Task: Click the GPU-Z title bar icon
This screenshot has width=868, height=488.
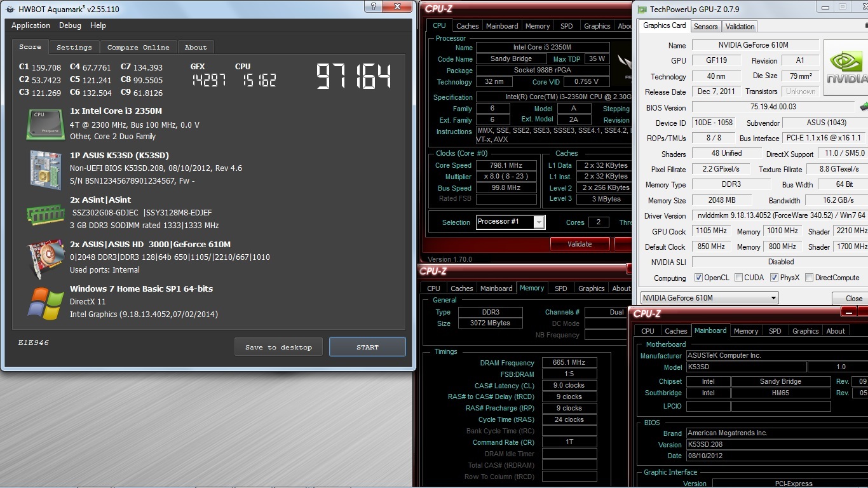Action: [642, 9]
